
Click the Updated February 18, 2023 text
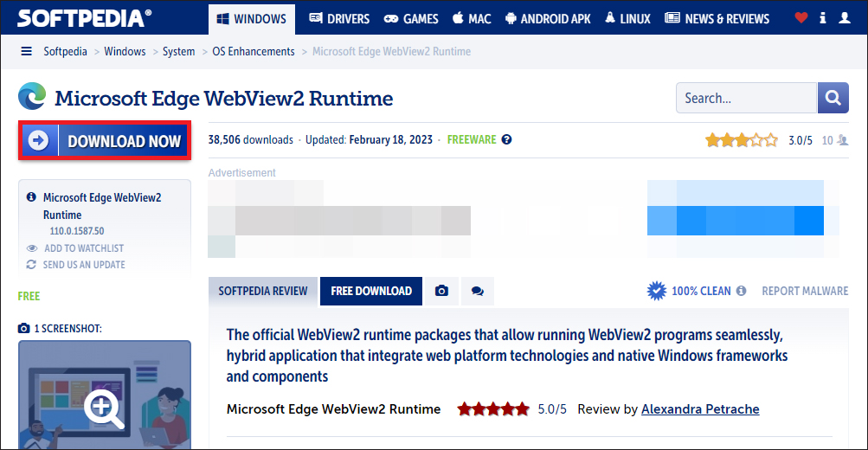point(370,139)
